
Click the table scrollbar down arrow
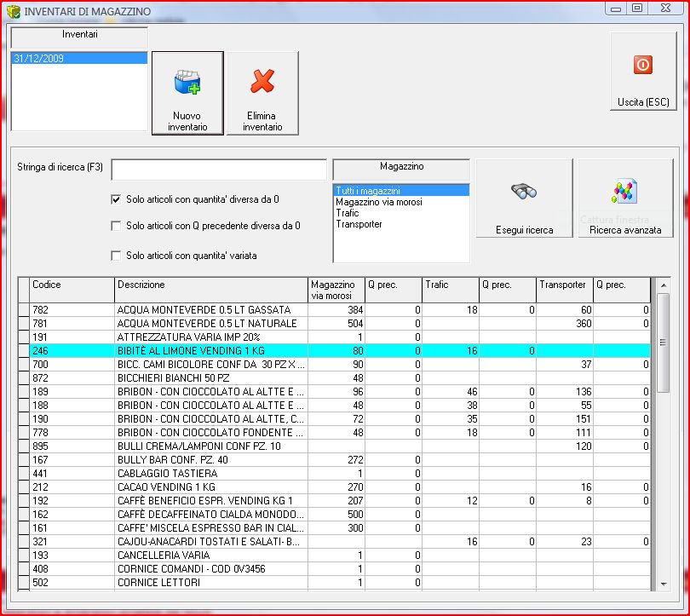664,584
